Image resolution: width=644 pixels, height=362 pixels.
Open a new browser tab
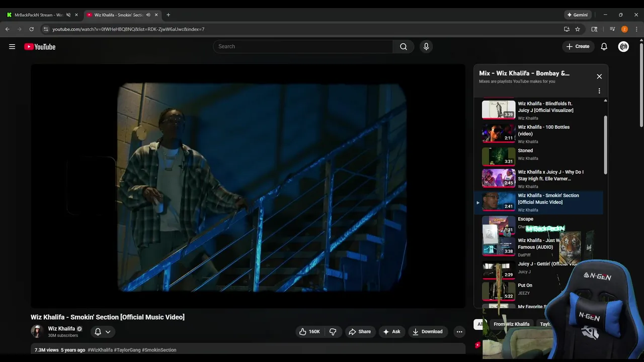pos(168,15)
